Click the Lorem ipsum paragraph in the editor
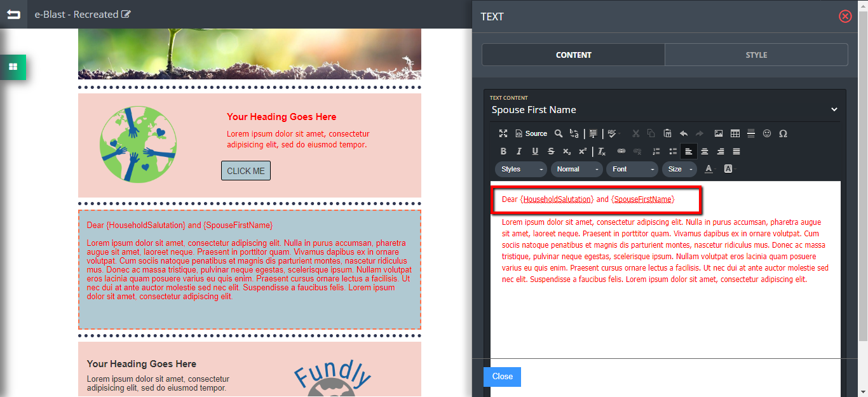The height and width of the screenshot is (397, 868). [665, 251]
